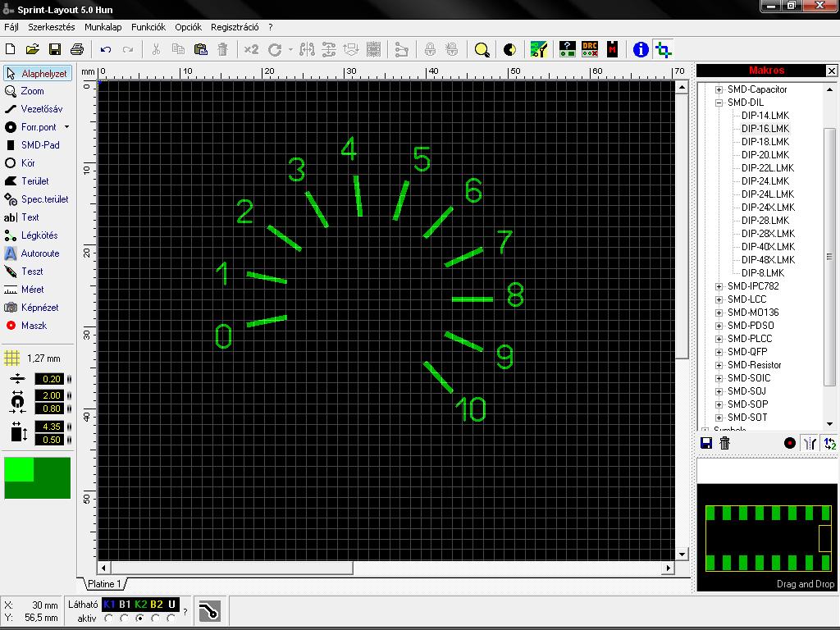Select the DIP-8.LMK macro
The image size is (840, 630).
[x=763, y=272]
